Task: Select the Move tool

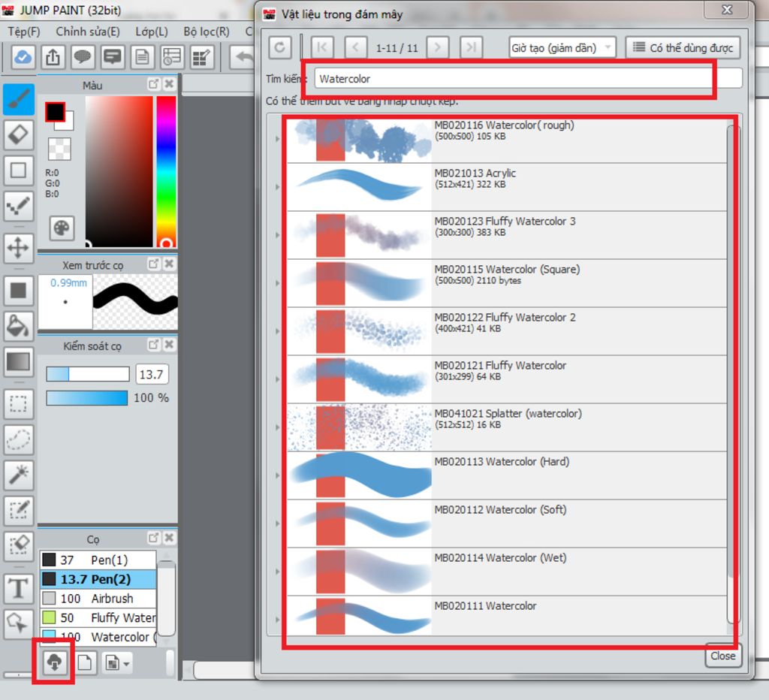Action: click(18, 247)
